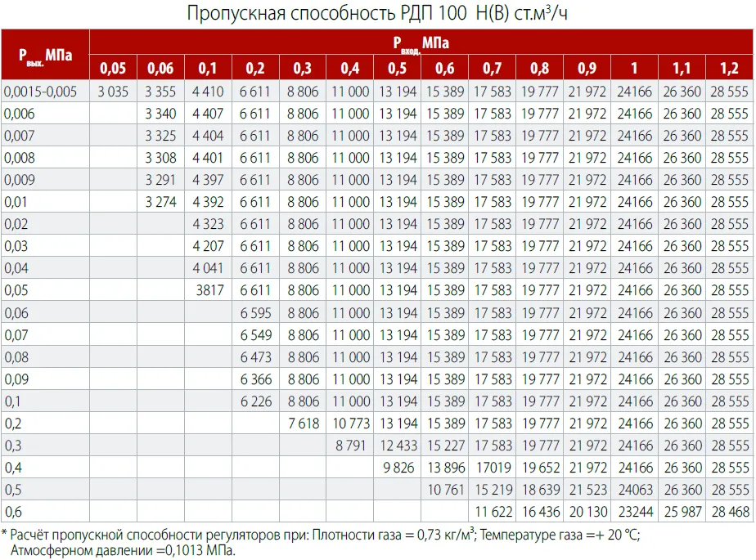Click the cell with value '3 340'
Viewport: 756px width, 560px height.
pyautogui.click(x=160, y=114)
